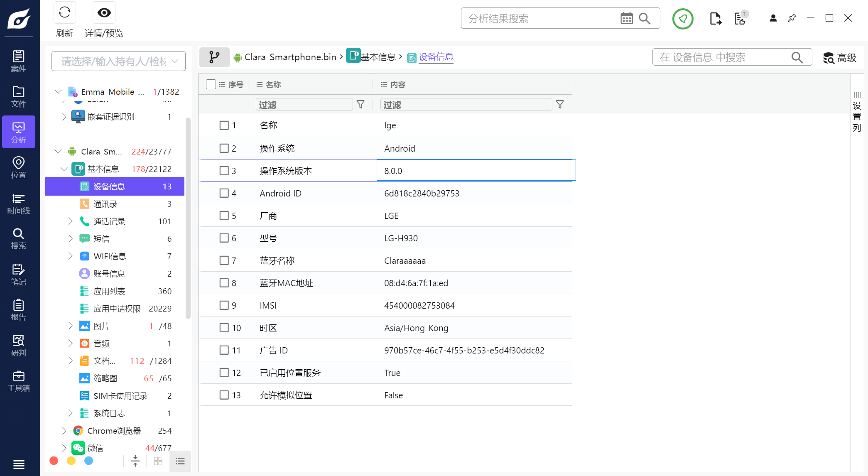Click the refresh (刷新) icon
Screen dimensions: 868x476
[64, 13]
